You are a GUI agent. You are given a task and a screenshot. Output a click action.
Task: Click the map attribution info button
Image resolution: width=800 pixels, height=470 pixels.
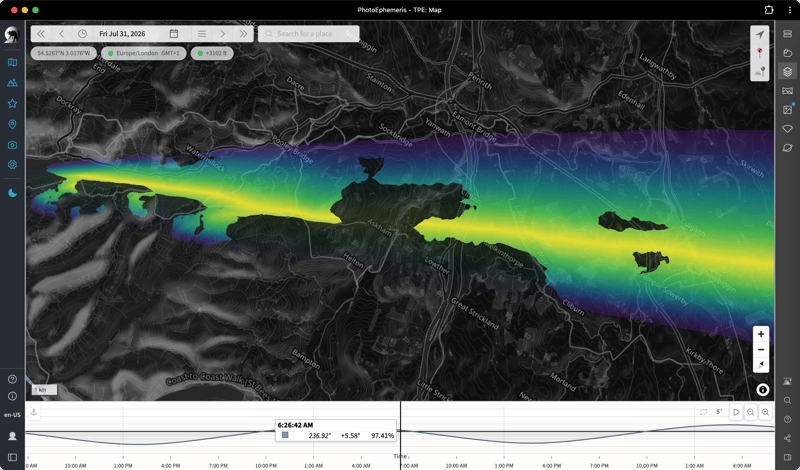tap(762, 390)
